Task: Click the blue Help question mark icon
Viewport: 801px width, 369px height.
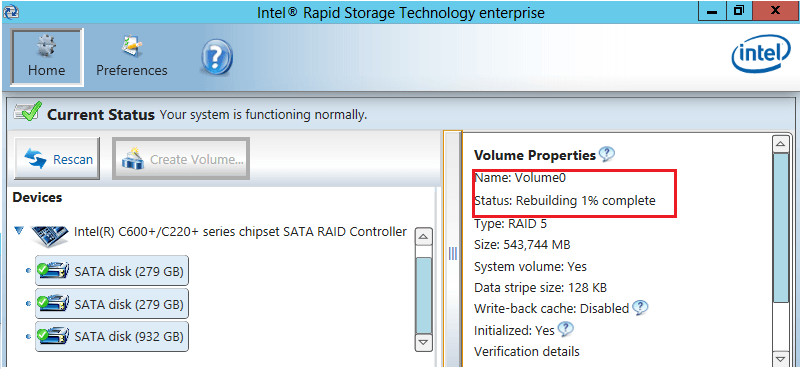Action: (x=217, y=56)
